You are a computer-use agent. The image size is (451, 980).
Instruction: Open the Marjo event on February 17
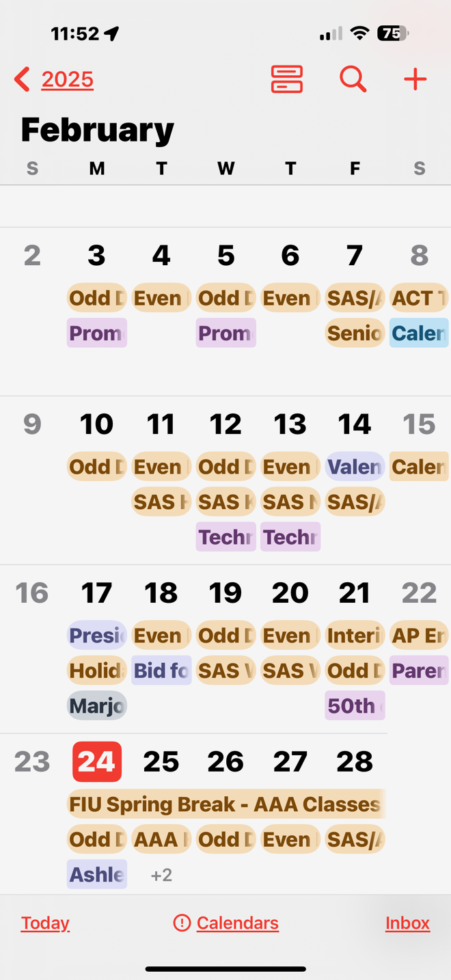pyautogui.click(x=97, y=705)
